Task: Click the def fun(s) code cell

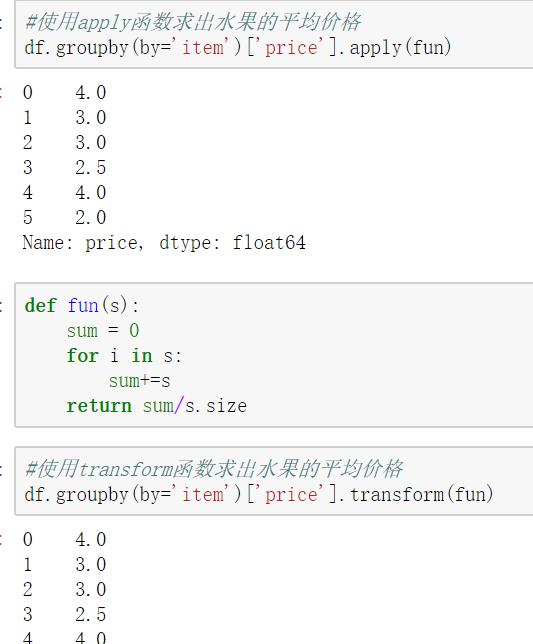Action: pyautogui.click(x=274, y=355)
